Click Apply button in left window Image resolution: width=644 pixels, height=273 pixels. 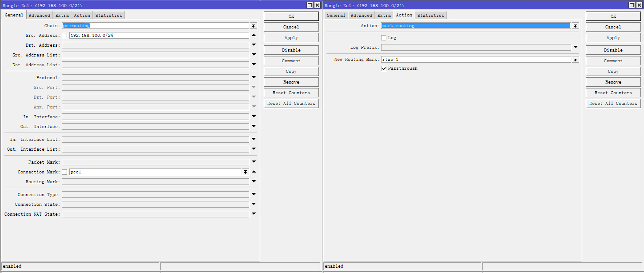291,38
